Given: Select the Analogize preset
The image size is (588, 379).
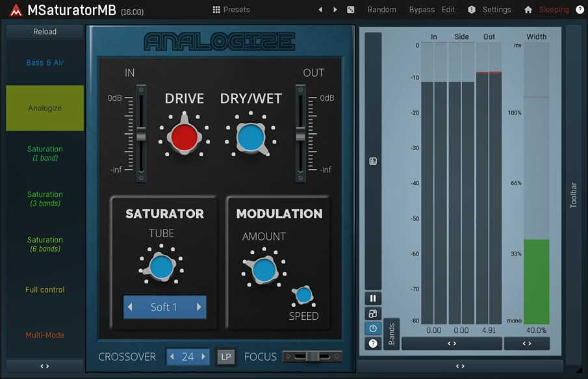Looking at the screenshot, I should coord(44,108).
